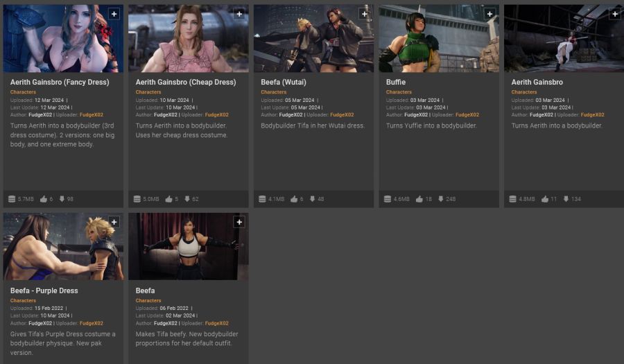Click download arrow icon showing 98
Viewport: 624px width, 364px height.
tap(62, 199)
